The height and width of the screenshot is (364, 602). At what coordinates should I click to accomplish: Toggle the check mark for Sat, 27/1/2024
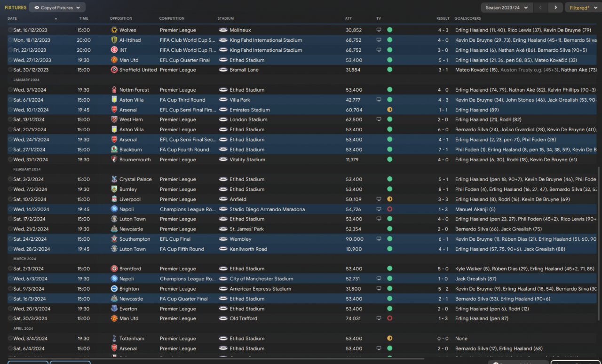pyautogui.click(x=10, y=150)
